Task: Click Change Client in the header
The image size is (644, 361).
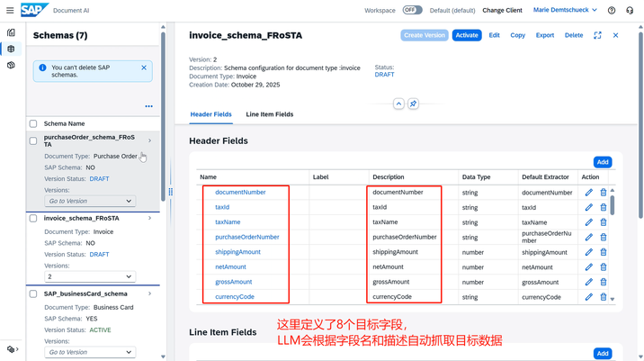Action: (502, 10)
